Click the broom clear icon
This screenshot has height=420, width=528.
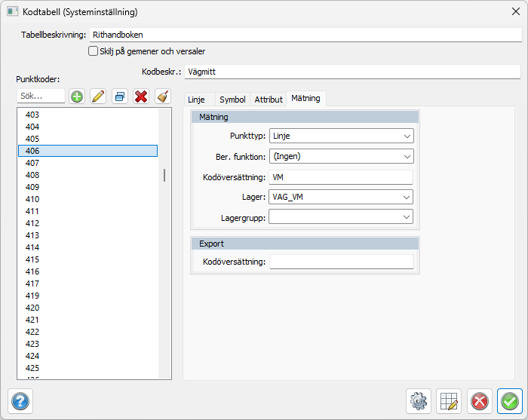[x=162, y=97]
